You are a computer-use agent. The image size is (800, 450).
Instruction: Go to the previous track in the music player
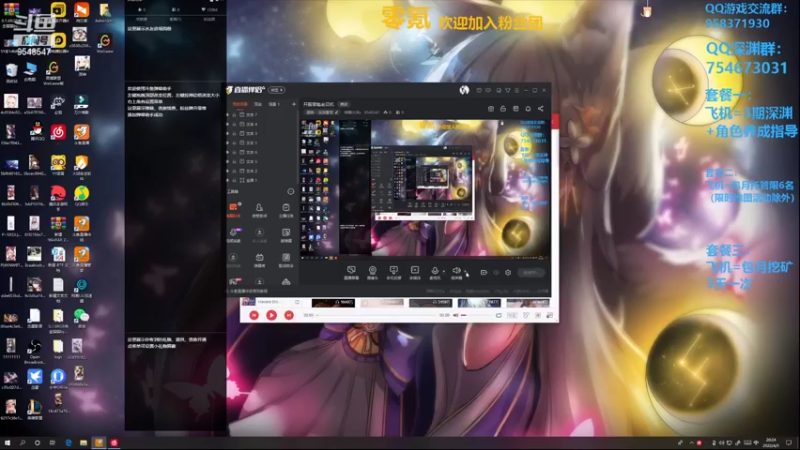click(x=254, y=315)
